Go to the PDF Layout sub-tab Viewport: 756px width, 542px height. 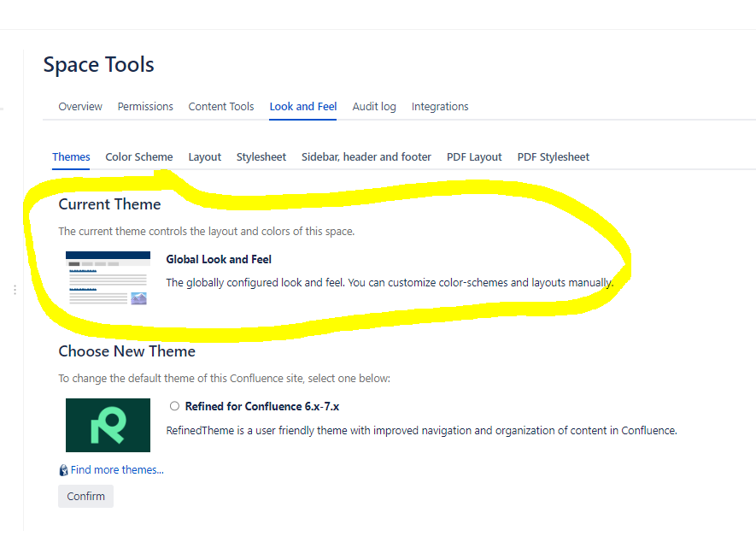474,157
